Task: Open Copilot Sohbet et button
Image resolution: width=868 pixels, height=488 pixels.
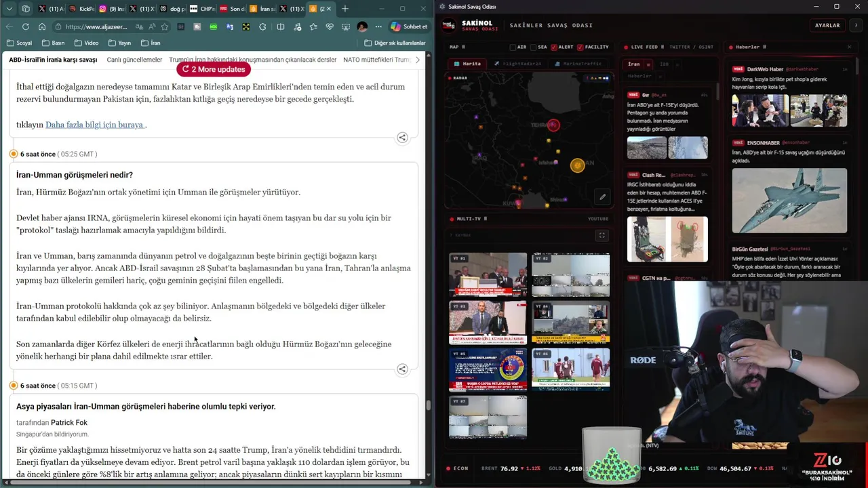Action: click(x=410, y=26)
